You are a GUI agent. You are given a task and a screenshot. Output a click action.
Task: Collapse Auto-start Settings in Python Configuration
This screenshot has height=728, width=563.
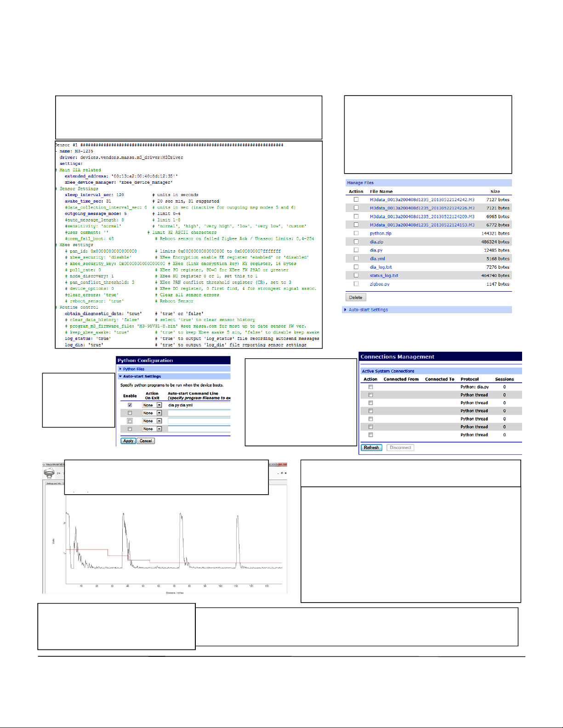142,376
